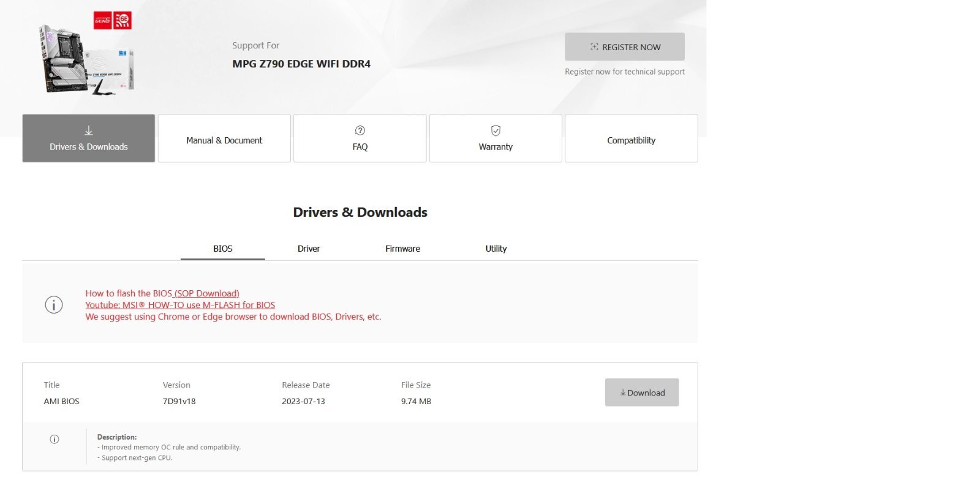The height and width of the screenshot is (477, 980).
Task: Switch to the Firmware sub-tab
Action: coord(402,249)
